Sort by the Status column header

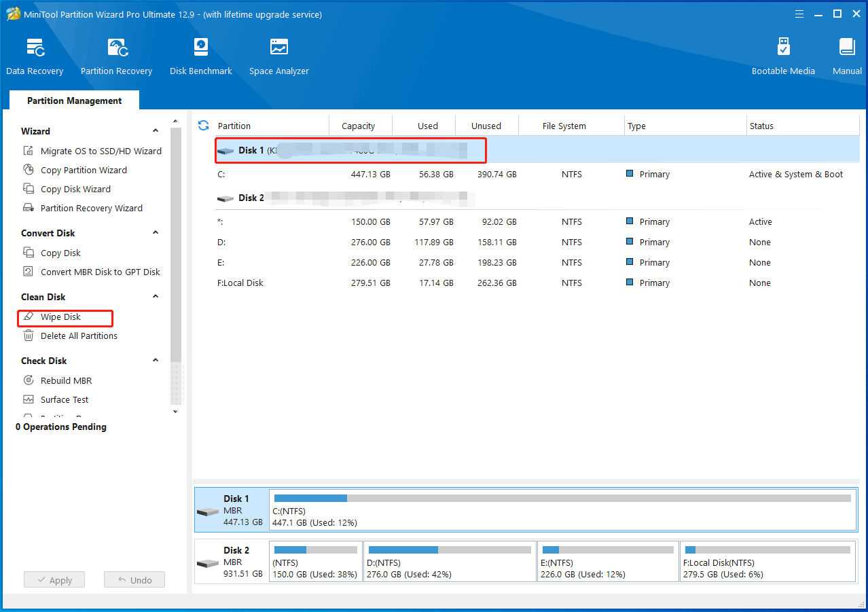click(x=761, y=126)
